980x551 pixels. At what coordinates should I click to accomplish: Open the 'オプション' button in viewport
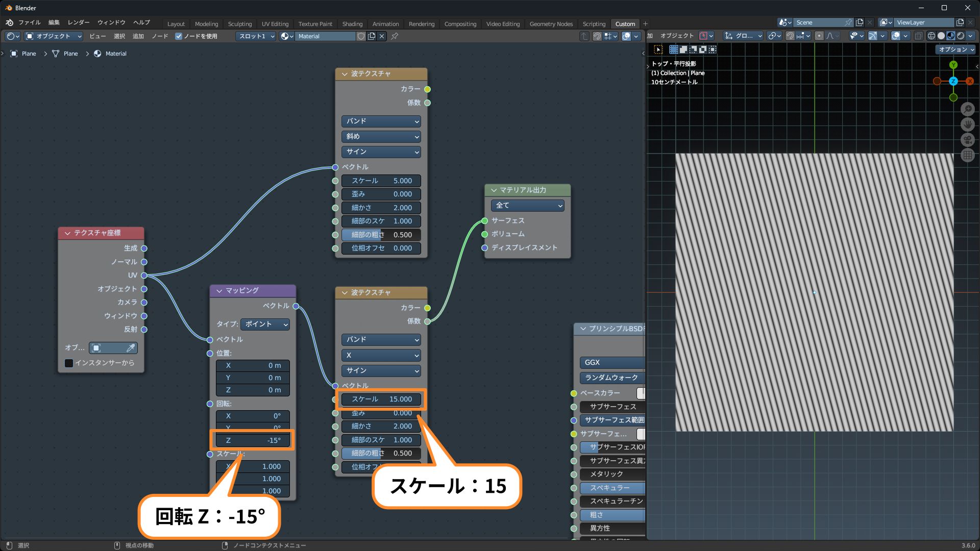(955, 49)
